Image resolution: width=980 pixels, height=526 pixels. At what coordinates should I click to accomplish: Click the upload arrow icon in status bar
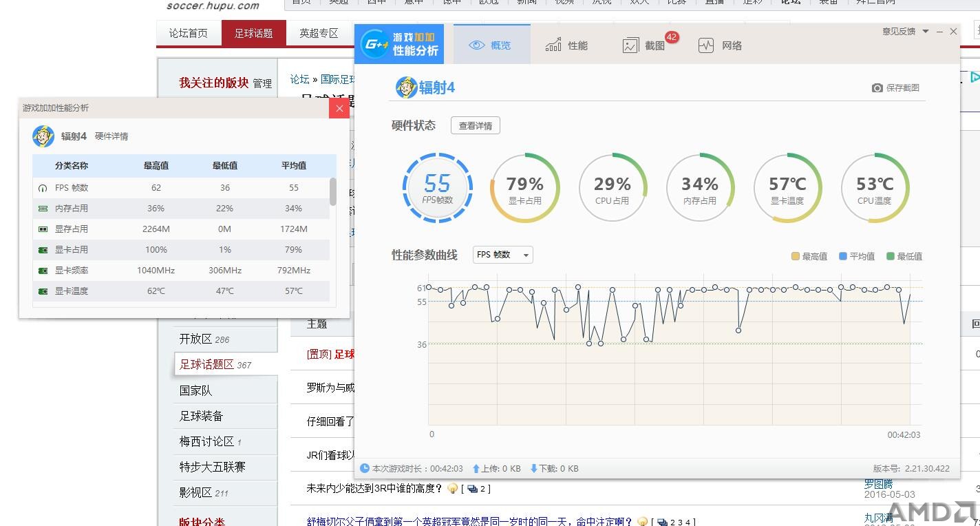[476, 468]
